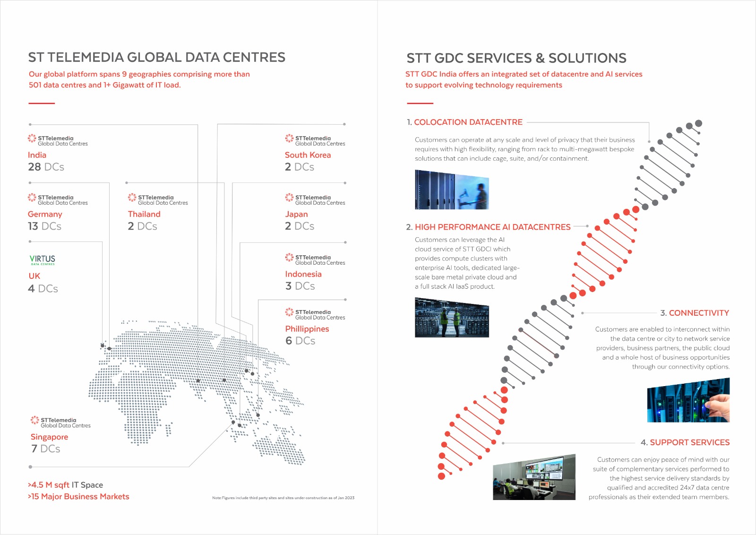Click the Connectivity network cables photo

688,400
